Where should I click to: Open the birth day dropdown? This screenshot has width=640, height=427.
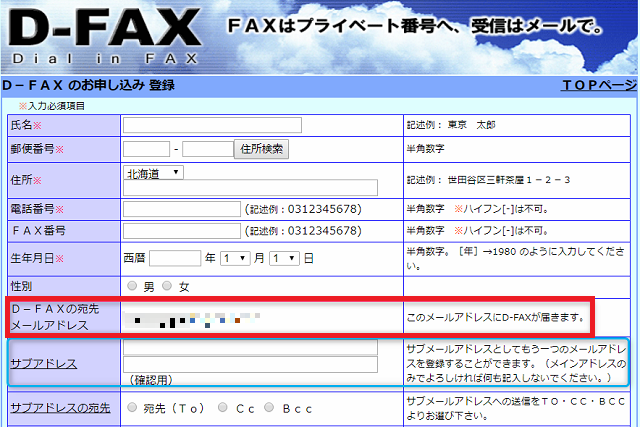click(284, 258)
